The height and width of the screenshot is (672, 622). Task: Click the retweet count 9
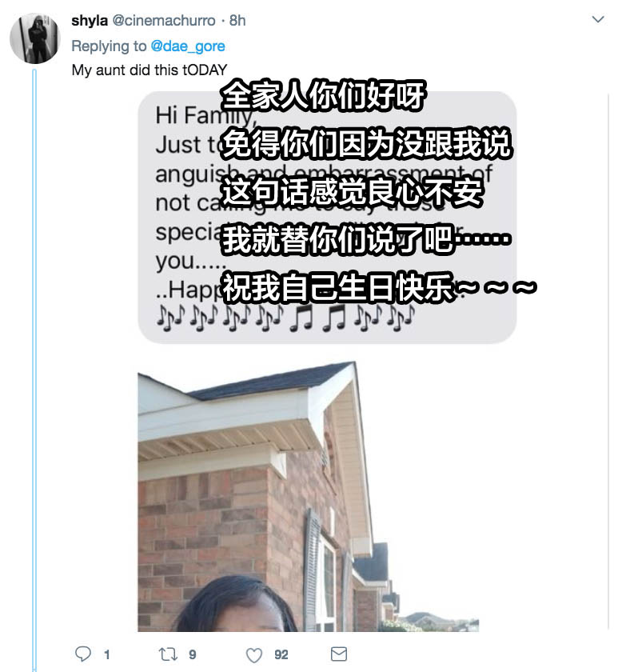point(193,655)
